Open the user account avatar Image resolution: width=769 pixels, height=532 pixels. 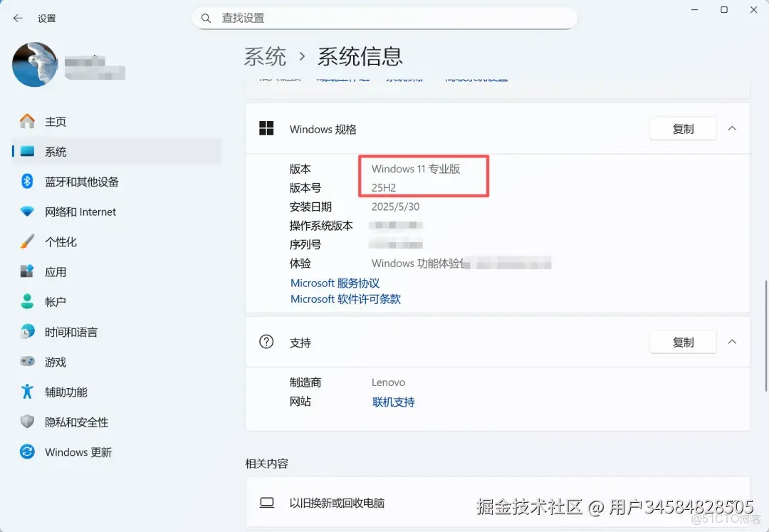(34, 64)
